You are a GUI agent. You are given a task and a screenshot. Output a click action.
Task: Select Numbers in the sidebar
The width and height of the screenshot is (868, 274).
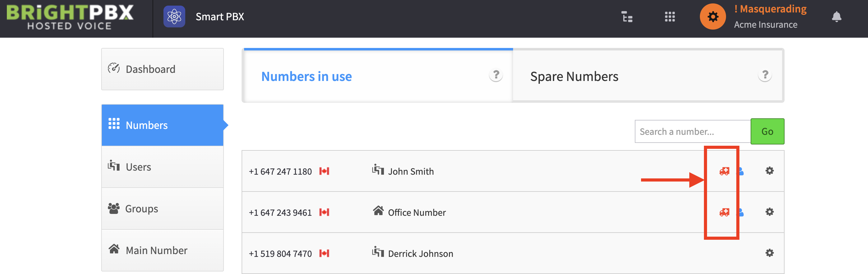point(163,125)
